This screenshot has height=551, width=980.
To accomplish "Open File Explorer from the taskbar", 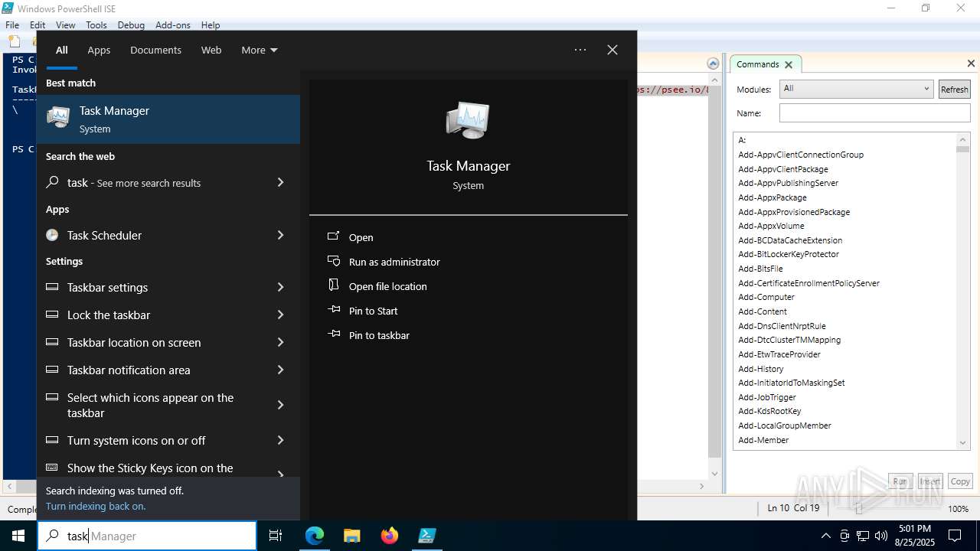I will click(351, 536).
